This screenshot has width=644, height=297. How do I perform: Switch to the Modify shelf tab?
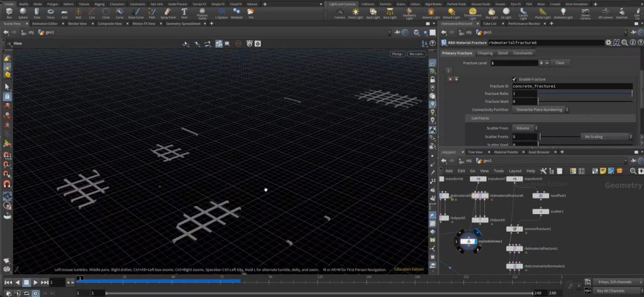pos(24,4)
